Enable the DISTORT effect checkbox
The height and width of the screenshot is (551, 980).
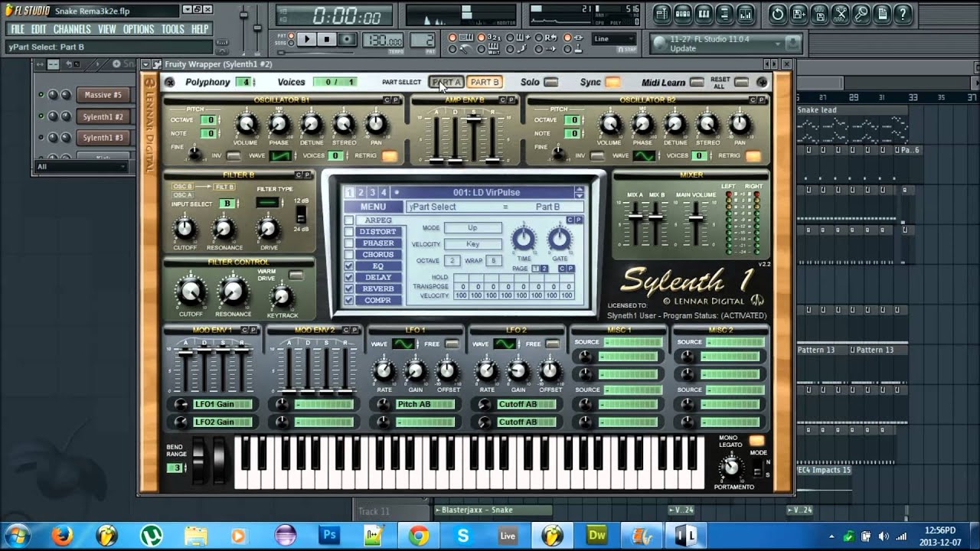pos(349,232)
